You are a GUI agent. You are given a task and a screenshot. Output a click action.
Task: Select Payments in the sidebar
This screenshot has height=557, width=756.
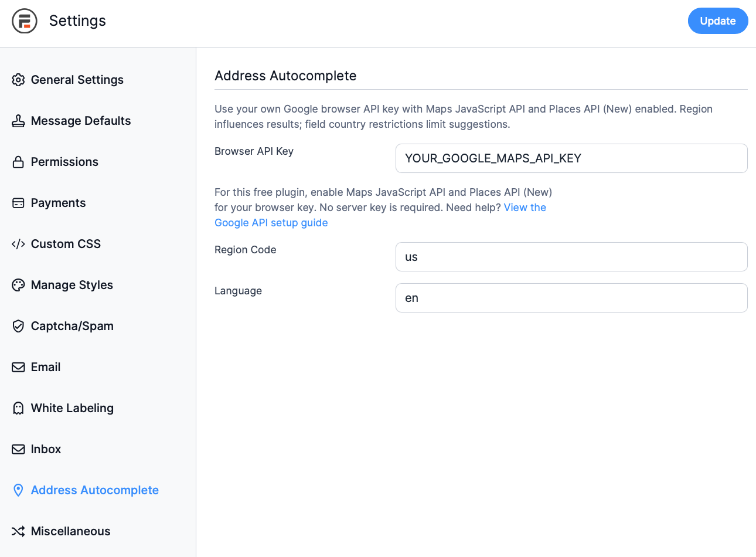tap(58, 203)
